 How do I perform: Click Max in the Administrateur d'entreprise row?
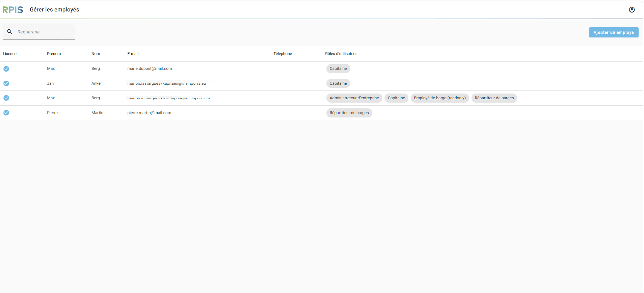point(51,98)
